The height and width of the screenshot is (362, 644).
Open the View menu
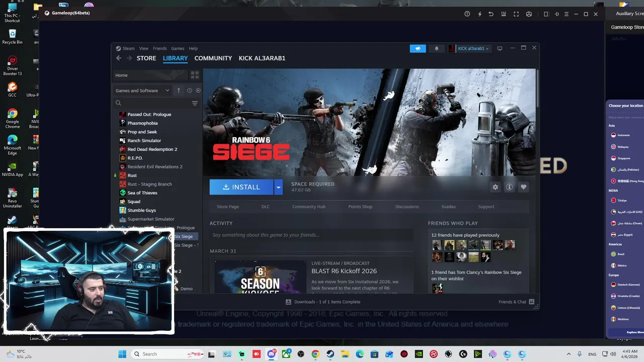tap(144, 48)
